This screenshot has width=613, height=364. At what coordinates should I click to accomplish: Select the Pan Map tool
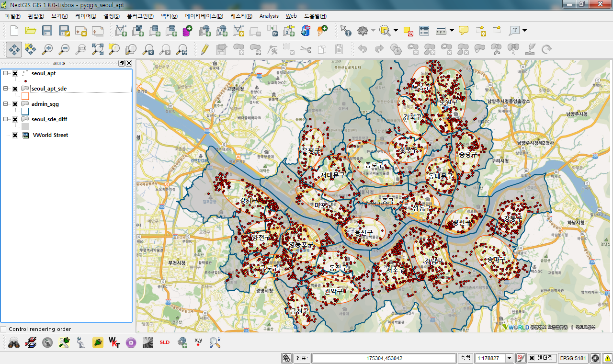click(14, 49)
